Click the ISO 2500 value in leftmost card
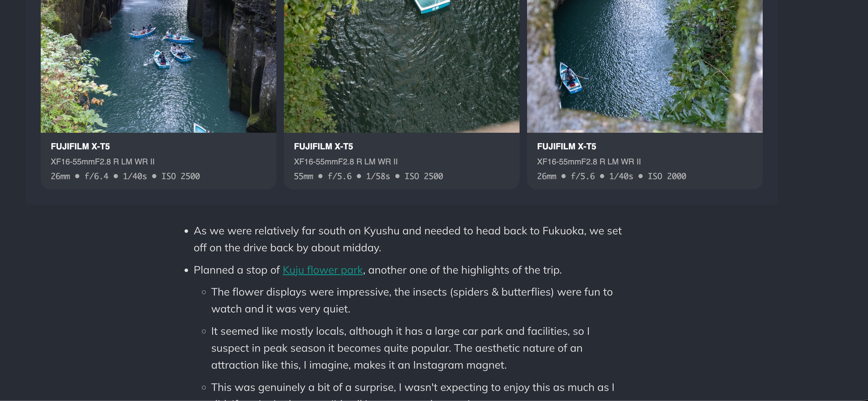 [181, 176]
